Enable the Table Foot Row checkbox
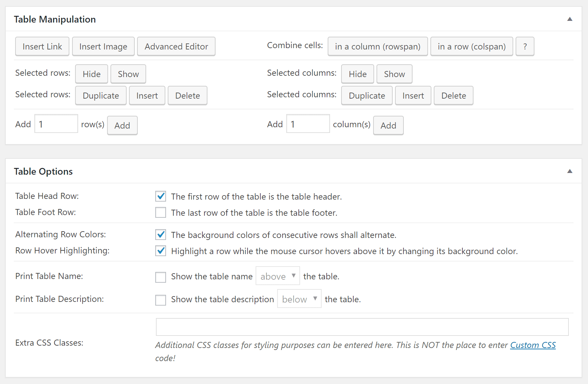This screenshot has width=588, height=384. click(161, 212)
